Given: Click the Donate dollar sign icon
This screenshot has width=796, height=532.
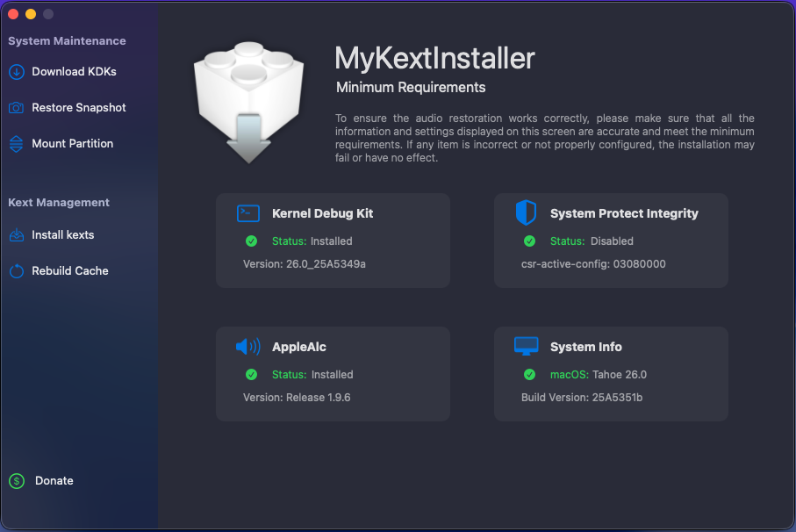Looking at the screenshot, I should [17, 481].
